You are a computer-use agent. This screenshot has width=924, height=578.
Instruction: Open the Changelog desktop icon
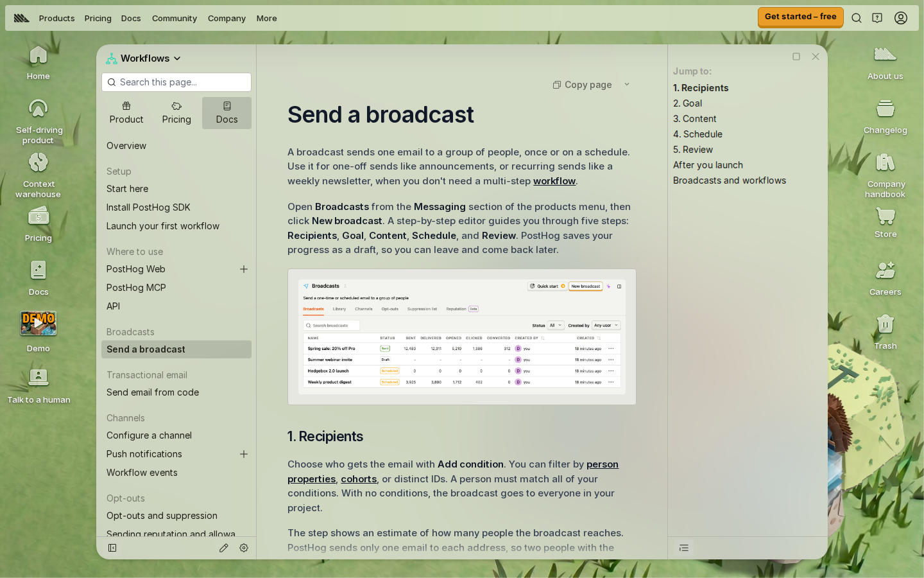[x=886, y=117]
